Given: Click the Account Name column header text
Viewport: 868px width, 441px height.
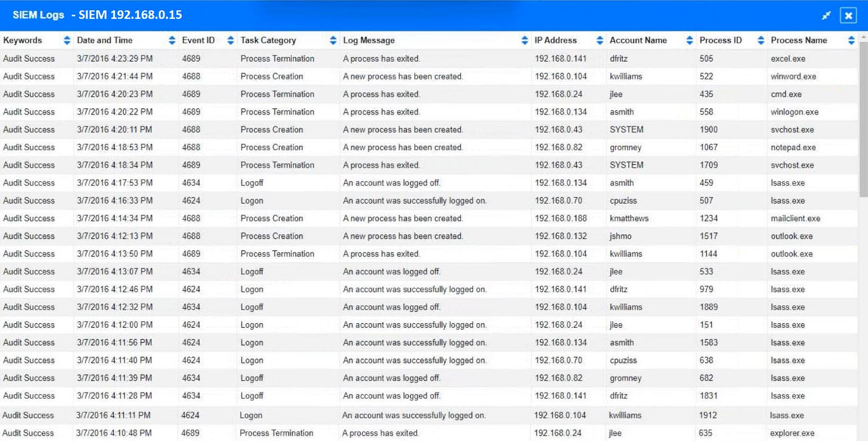Looking at the screenshot, I should tap(638, 41).
